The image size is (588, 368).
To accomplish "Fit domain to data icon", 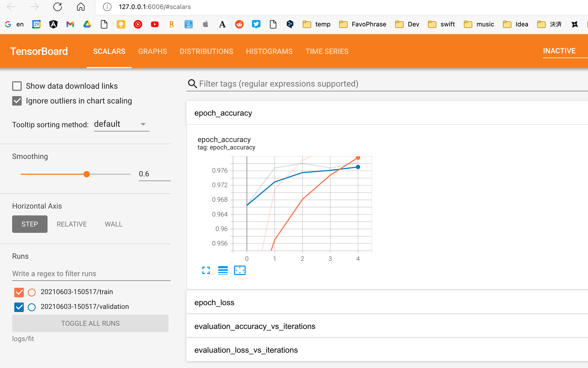I will coord(240,270).
